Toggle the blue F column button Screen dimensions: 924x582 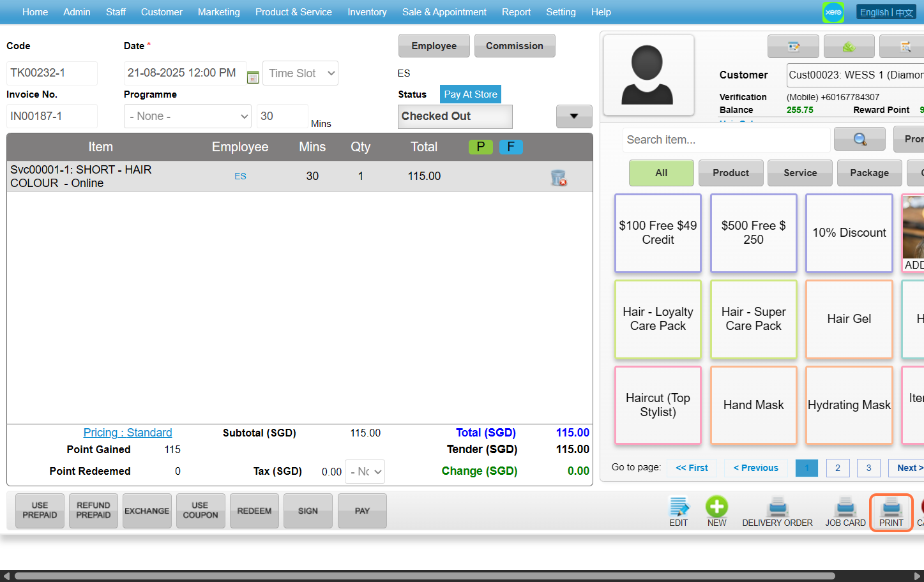pos(511,147)
